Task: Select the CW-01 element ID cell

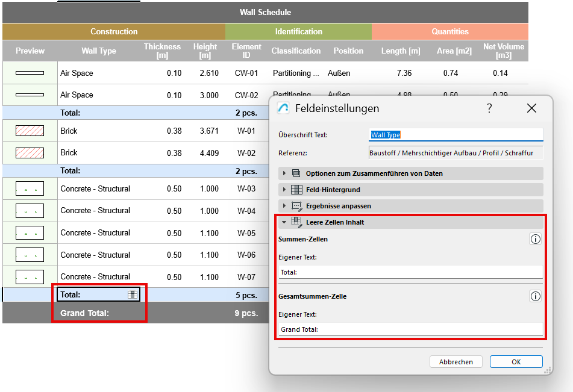Action: pos(246,73)
